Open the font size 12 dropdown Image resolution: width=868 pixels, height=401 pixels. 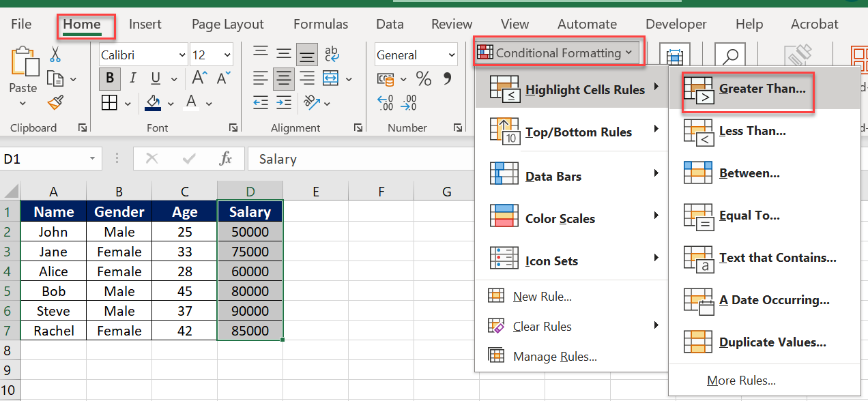click(228, 55)
